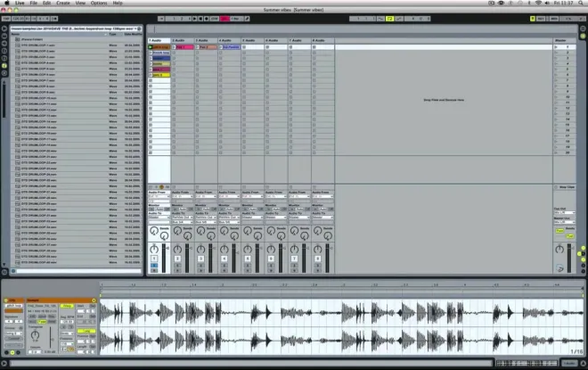
Task: Start playback with the transport Play button
Action: click(x=194, y=19)
